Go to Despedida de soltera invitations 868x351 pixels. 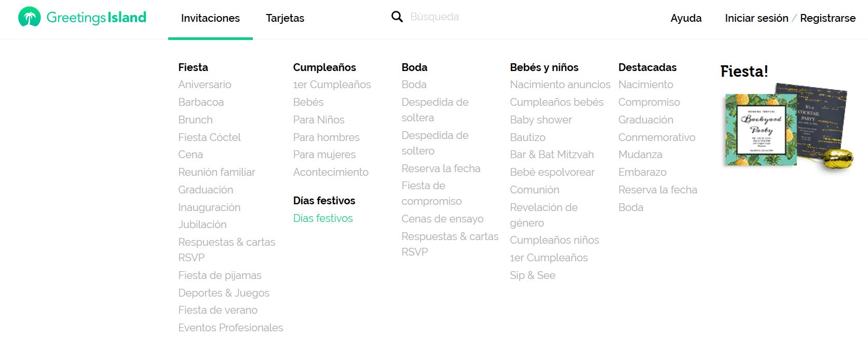tap(435, 109)
